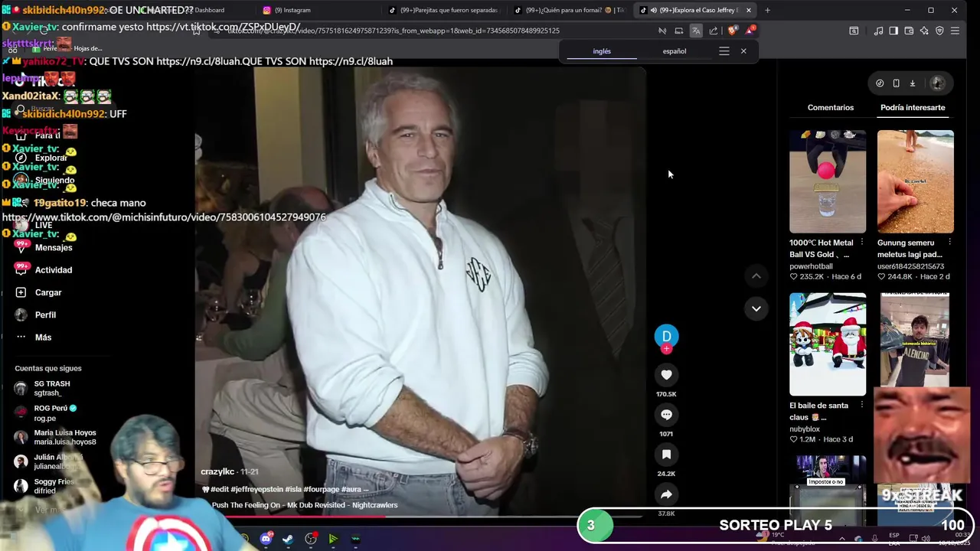The height and width of the screenshot is (551, 980).
Task: Click nubyblox username link
Action: pos(805,429)
